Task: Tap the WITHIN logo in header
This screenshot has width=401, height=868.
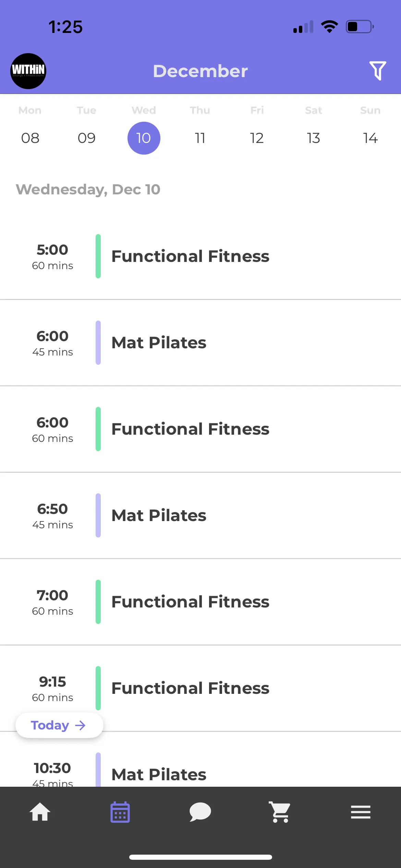Action: (28, 71)
